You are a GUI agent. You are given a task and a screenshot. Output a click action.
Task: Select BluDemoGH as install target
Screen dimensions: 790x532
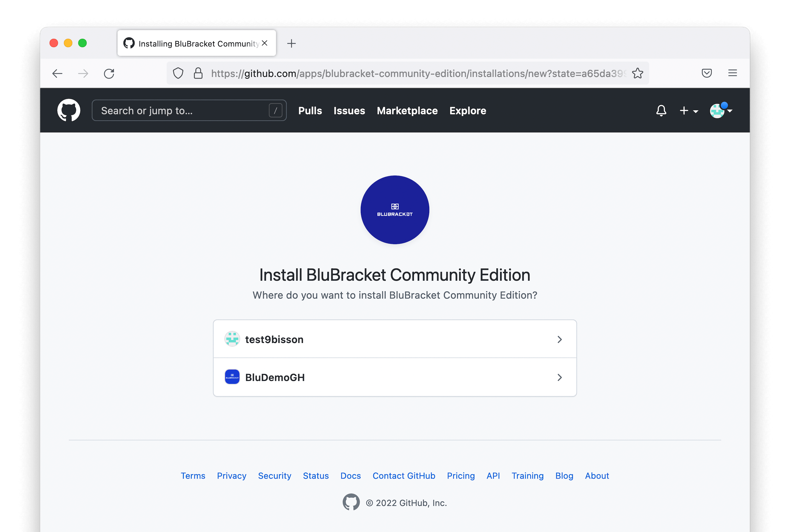[395, 377]
